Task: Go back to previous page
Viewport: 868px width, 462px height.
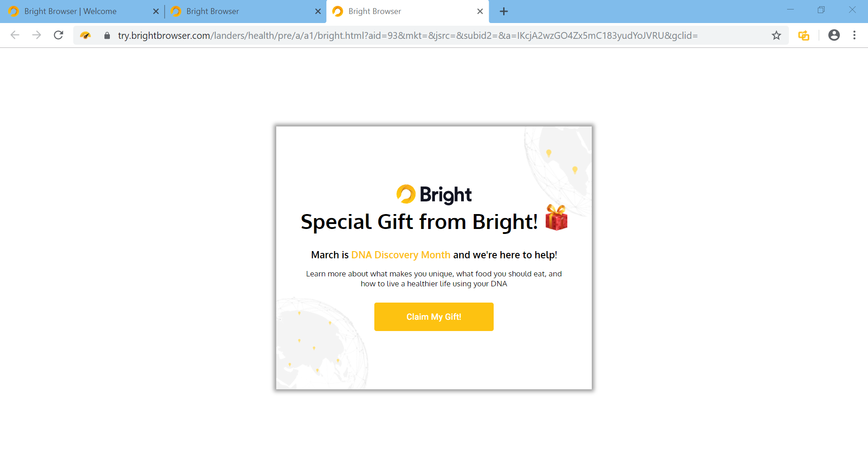Action: click(15, 35)
